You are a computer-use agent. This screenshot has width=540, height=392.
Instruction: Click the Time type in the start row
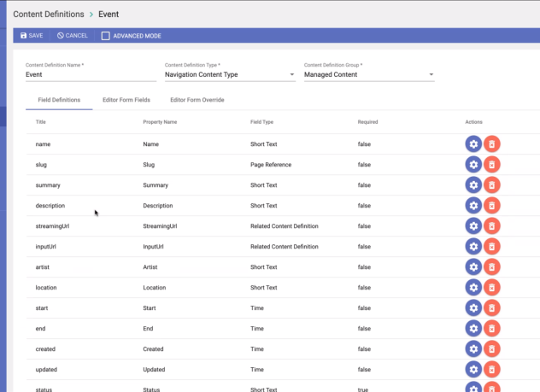[257, 308]
